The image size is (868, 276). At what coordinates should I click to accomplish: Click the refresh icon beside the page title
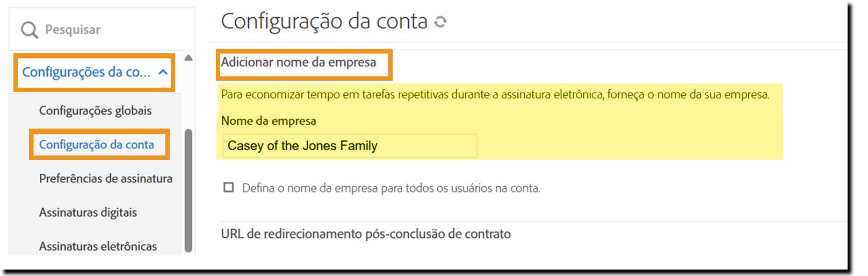point(440,22)
